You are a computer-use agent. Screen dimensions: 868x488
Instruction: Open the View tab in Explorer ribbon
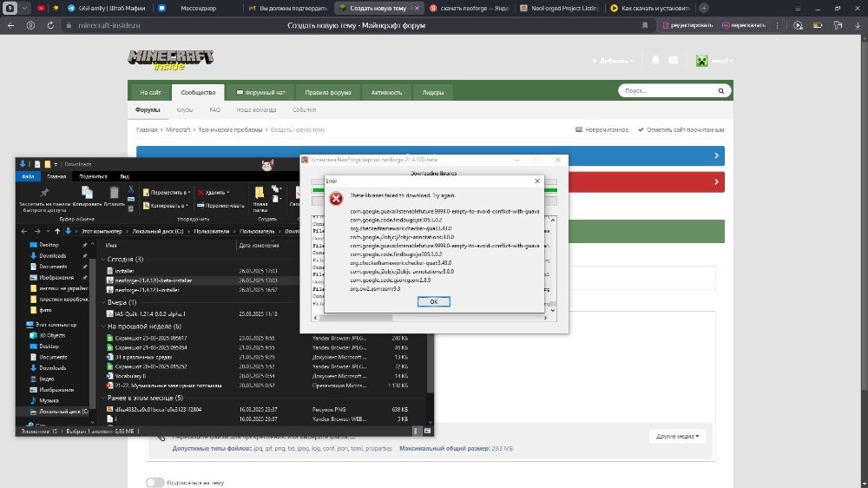(x=124, y=176)
